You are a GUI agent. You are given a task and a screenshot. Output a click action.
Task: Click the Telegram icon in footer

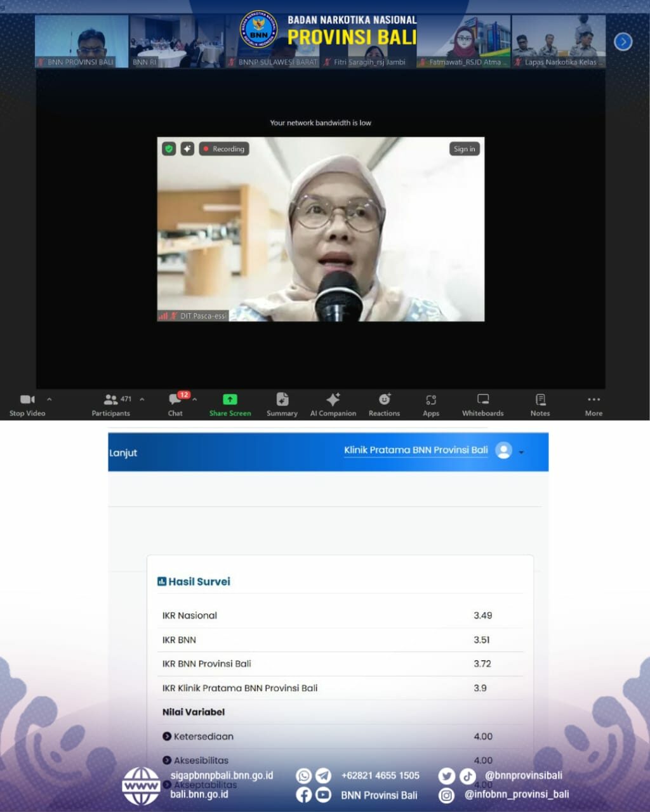324,776
